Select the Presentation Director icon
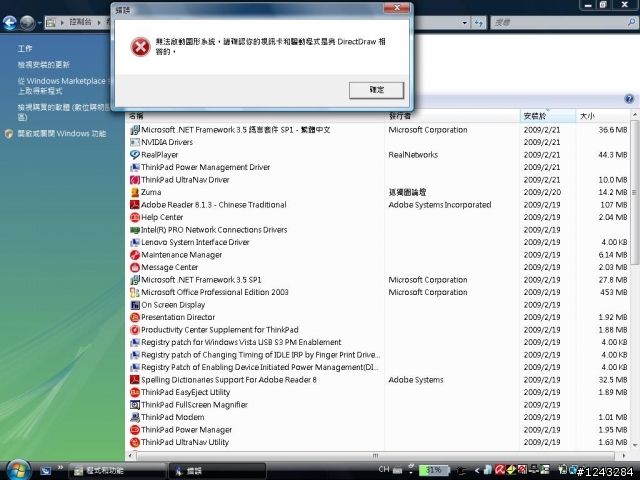This screenshot has height=480, width=640. tap(134, 317)
